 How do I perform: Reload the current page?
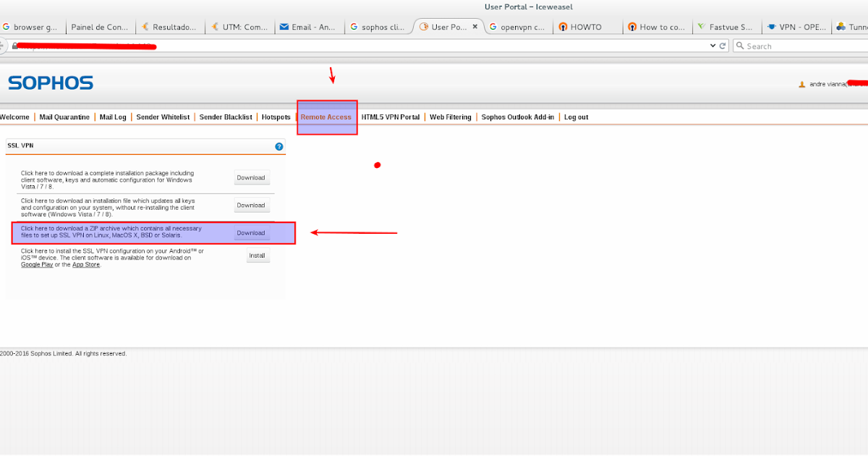(x=723, y=46)
